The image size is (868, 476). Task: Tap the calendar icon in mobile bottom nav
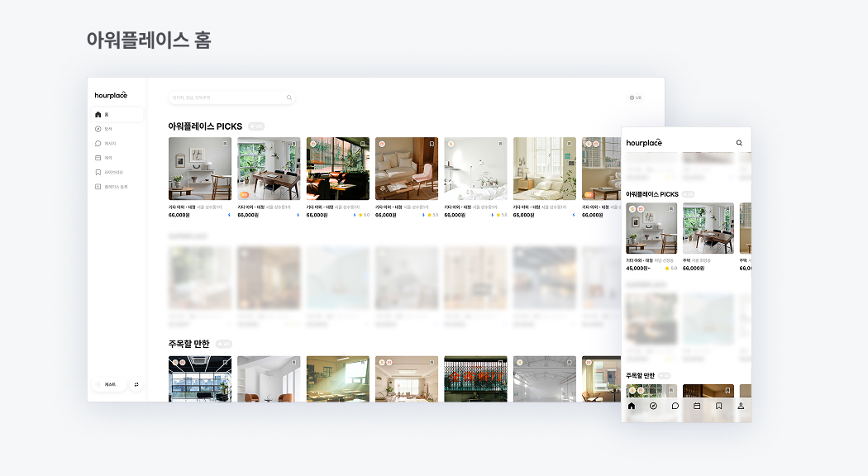tap(697, 406)
